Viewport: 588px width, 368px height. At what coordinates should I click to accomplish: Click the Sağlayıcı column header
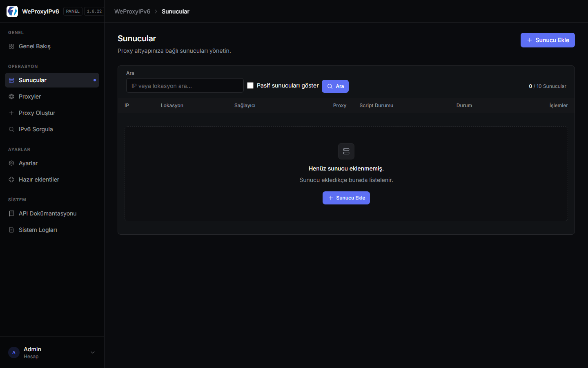pyautogui.click(x=245, y=105)
